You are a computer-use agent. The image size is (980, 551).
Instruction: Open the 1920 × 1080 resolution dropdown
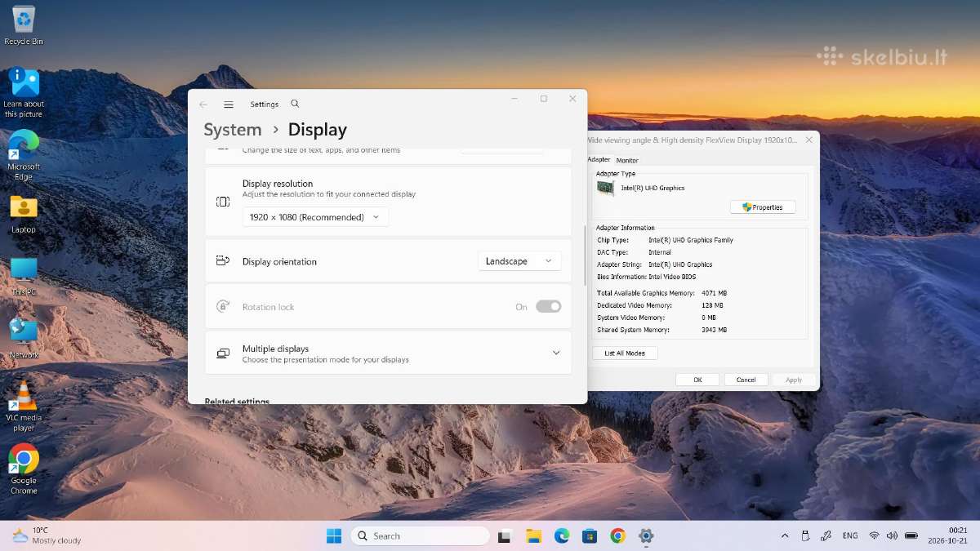click(315, 217)
